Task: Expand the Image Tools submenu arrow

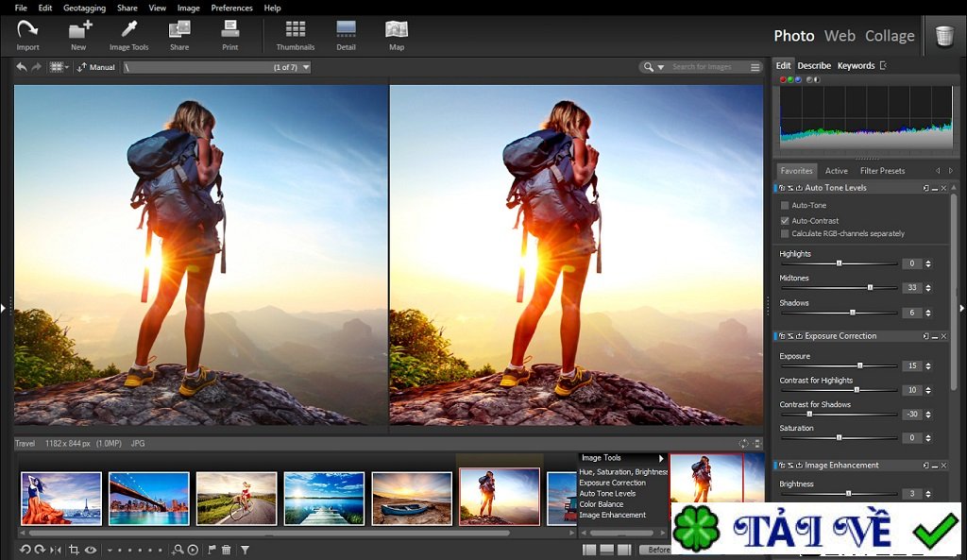Action: click(661, 458)
